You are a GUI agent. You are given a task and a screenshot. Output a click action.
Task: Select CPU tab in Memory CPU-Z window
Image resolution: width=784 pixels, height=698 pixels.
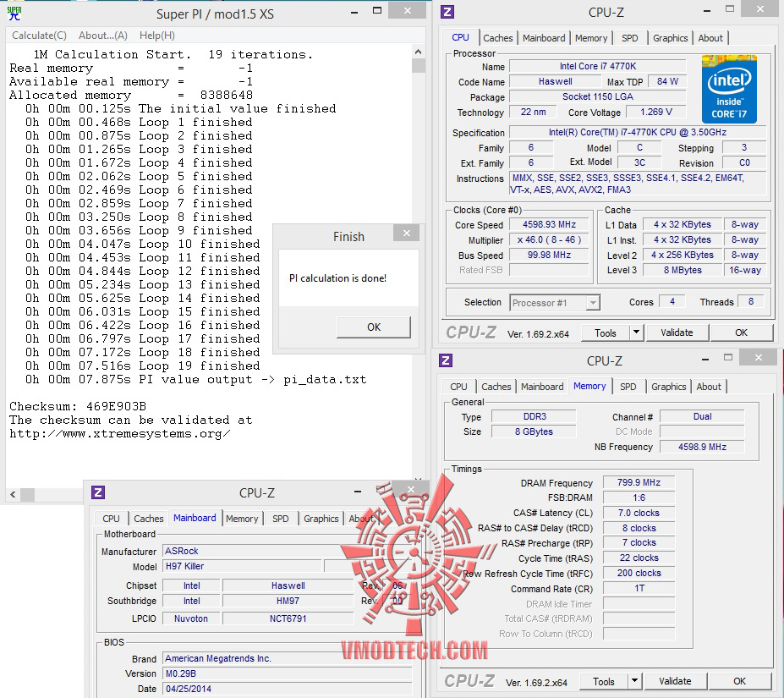[x=458, y=387]
